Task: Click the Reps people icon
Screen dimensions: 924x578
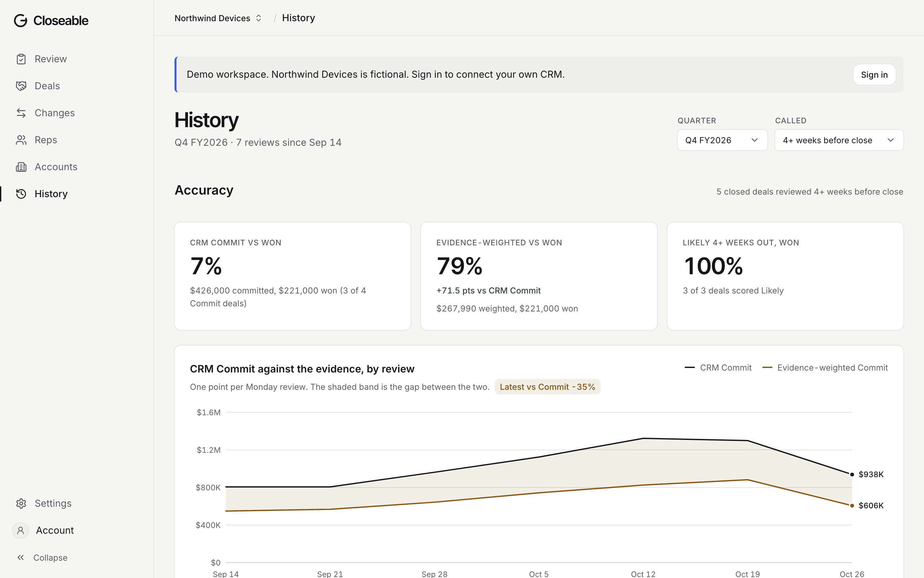Action: [x=21, y=140]
